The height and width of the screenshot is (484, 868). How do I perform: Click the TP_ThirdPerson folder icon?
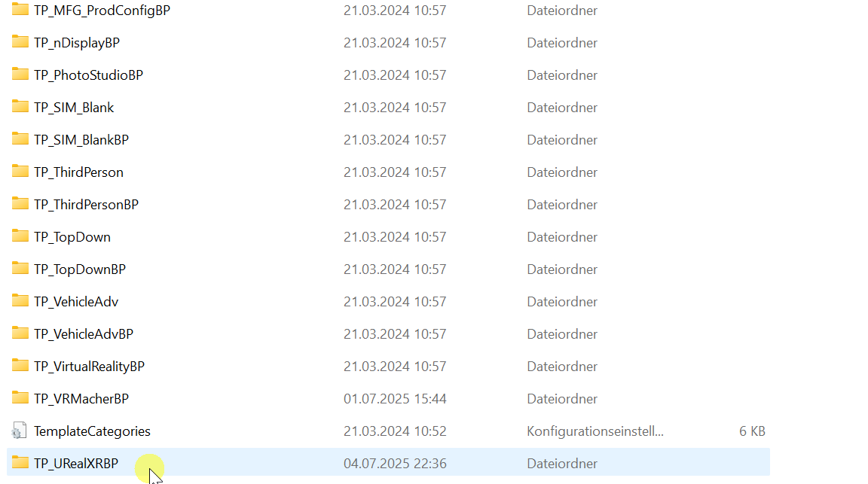click(x=20, y=171)
